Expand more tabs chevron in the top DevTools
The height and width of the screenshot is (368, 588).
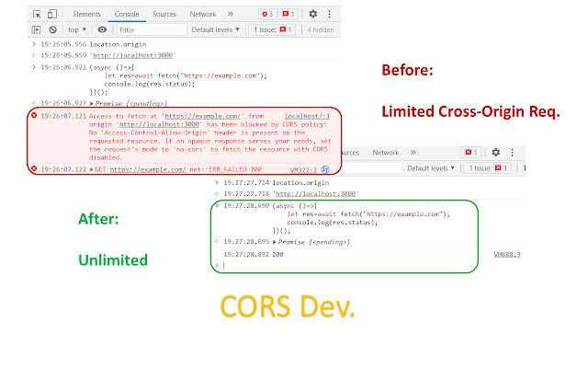pyautogui.click(x=231, y=15)
